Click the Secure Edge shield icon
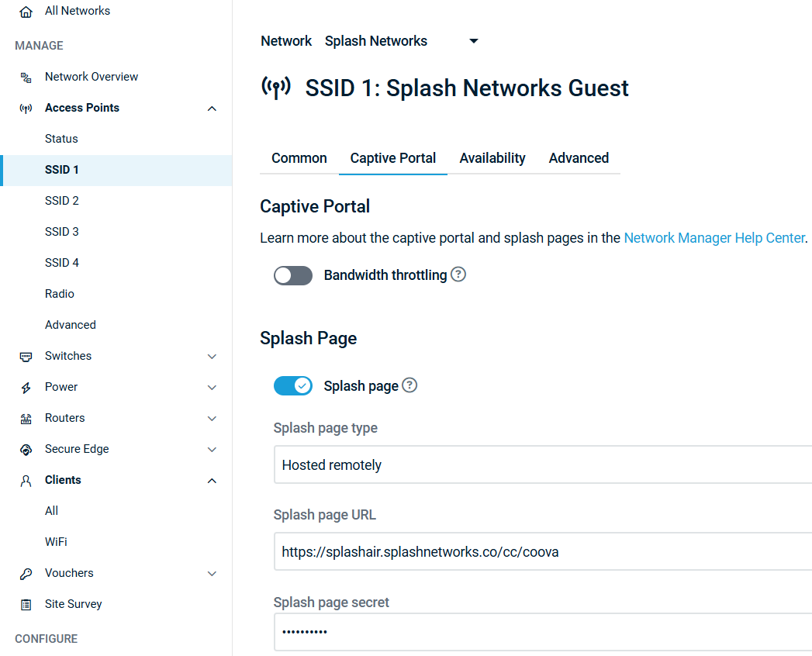 pos(26,450)
